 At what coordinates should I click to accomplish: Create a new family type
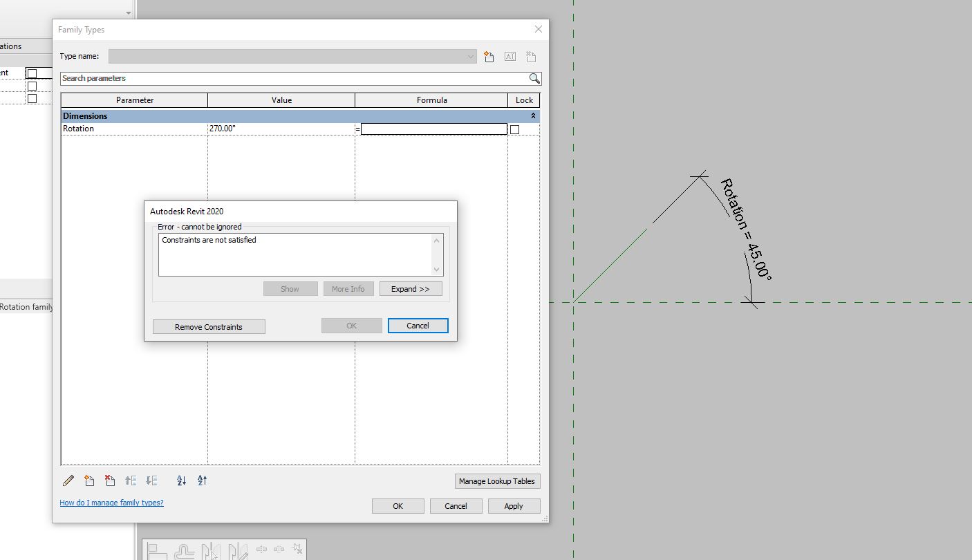(489, 56)
